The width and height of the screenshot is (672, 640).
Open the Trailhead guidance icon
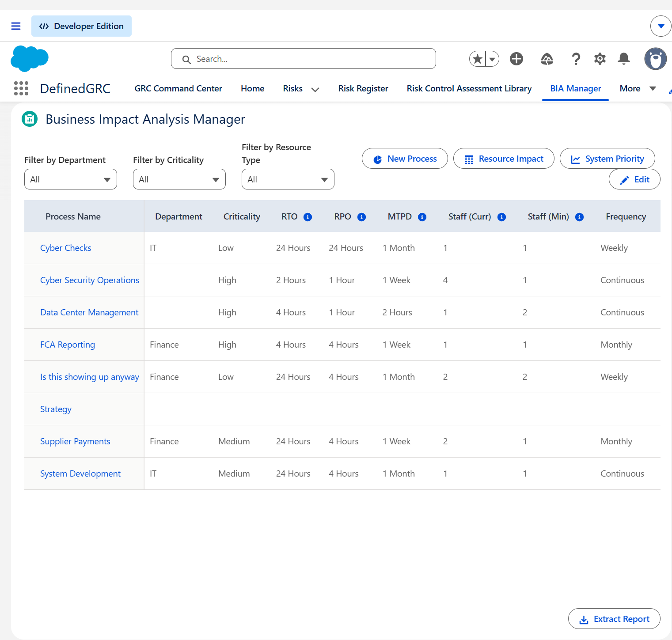(x=547, y=59)
